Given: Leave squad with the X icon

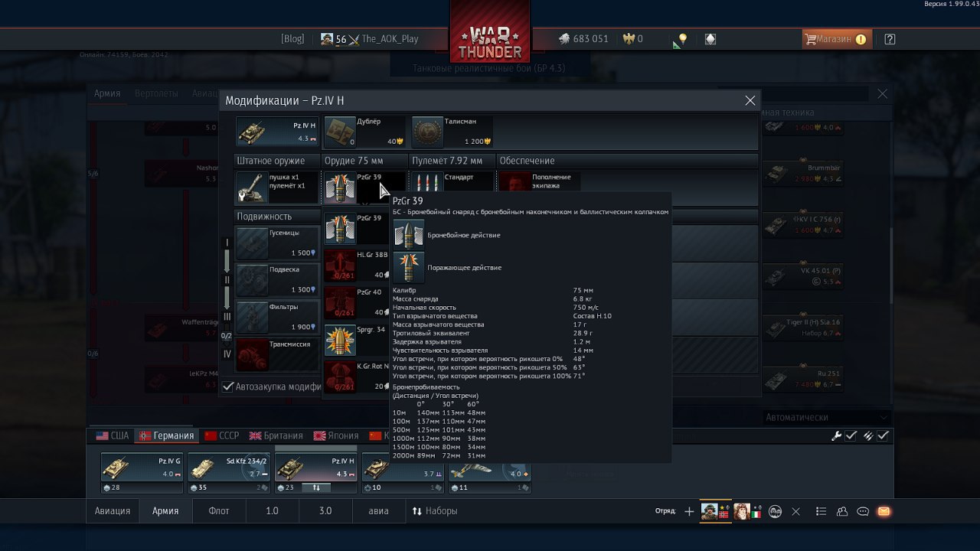Looking at the screenshot, I should coord(796,511).
